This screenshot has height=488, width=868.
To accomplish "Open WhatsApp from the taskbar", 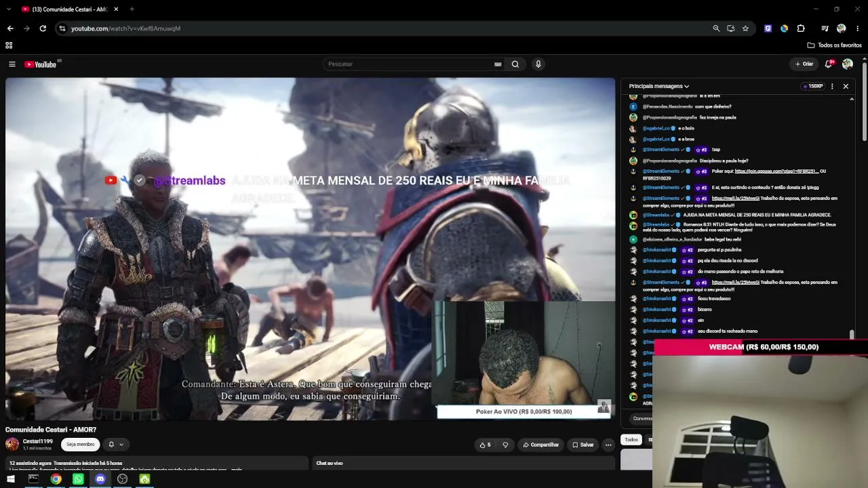I will click(78, 479).
